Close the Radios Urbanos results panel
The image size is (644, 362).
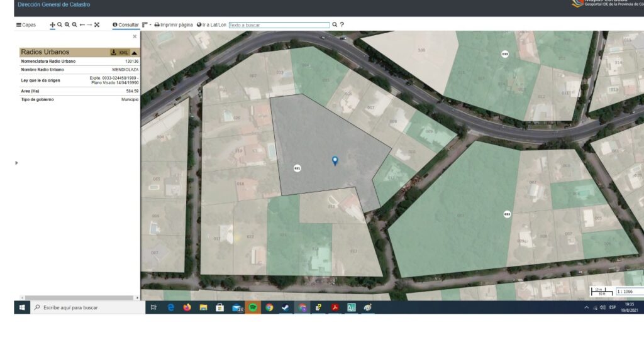click(135, 36)
